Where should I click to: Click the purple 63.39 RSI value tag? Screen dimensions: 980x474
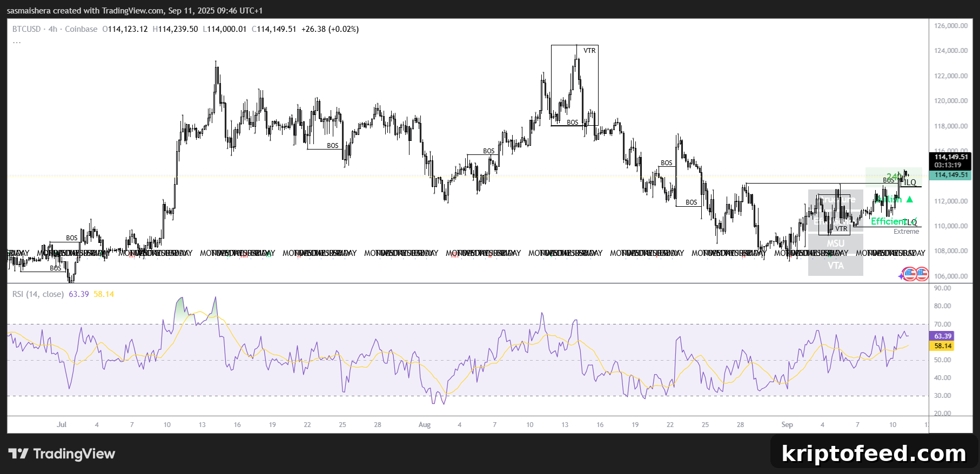point(942,336)
